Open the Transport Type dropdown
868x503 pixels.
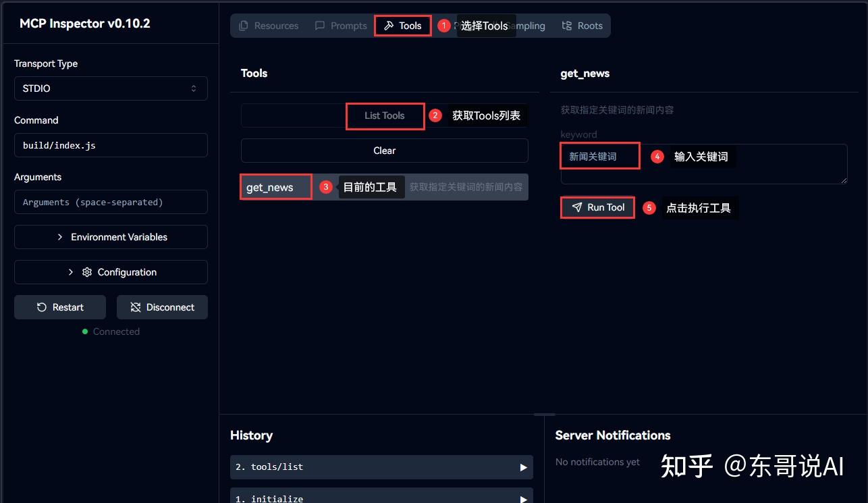(111, 88)
